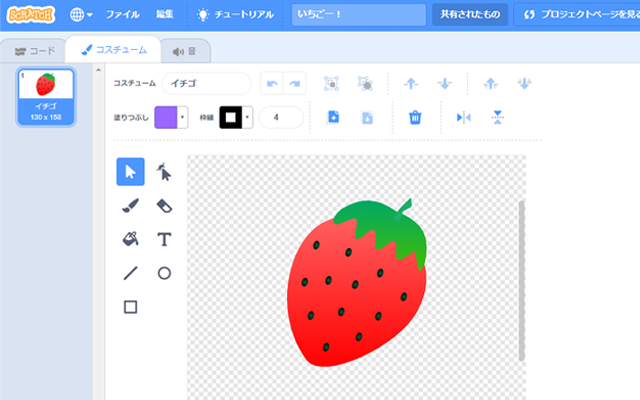Open the 編集 menu
Screen dimensions: 640x400
(x=164, y=15)
